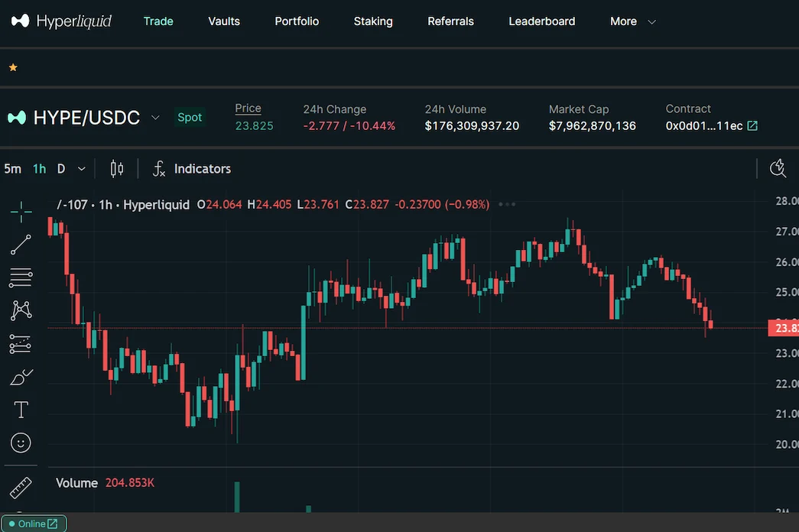Screen dimensions: 799x532
Task: Expand the timeframe interval dropdown
Action: click(x=82, y=169)
